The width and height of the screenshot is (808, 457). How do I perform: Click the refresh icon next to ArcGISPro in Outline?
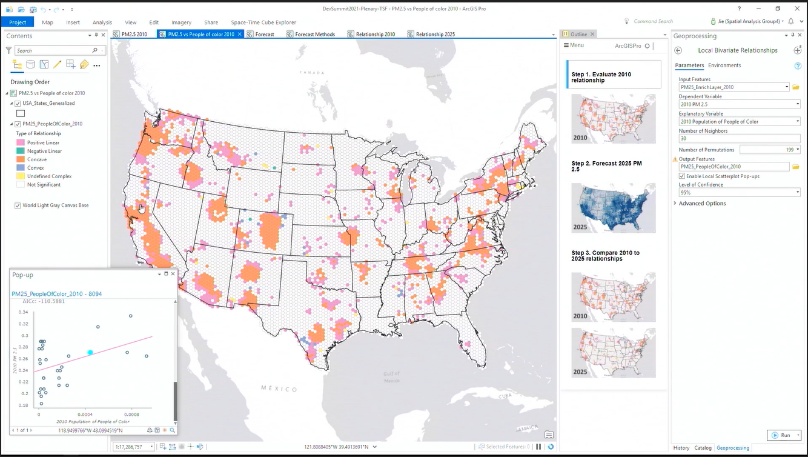coord(647,46)
